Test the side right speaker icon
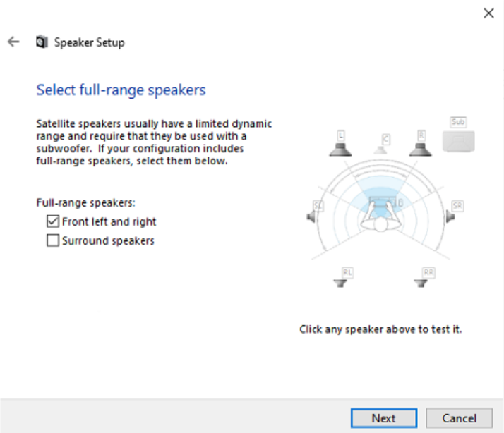The image size is (504, 433). click(x=450, y=216)
